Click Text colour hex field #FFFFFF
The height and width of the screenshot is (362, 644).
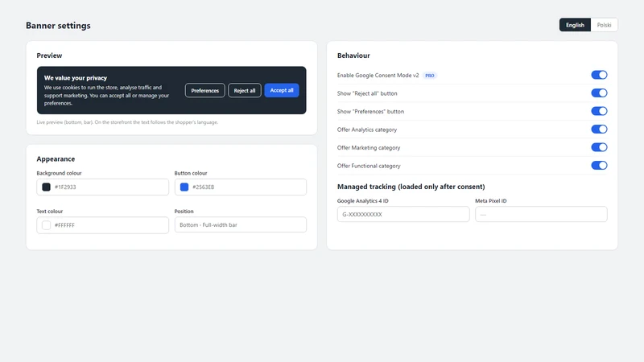(x=103, y=225)
